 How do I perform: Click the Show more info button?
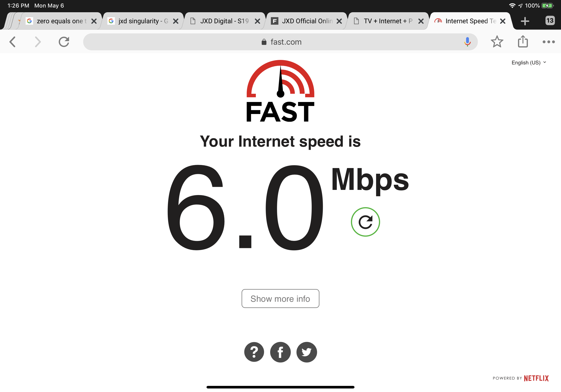[x=280, y=298]
